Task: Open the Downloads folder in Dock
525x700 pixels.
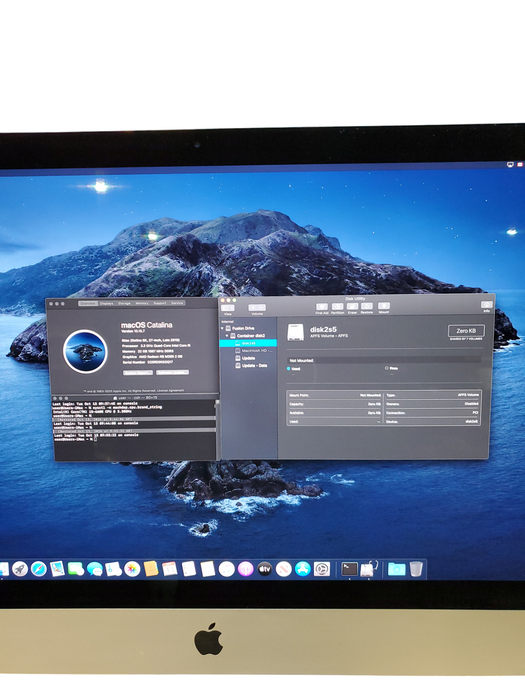Action: tap(396, 569)
